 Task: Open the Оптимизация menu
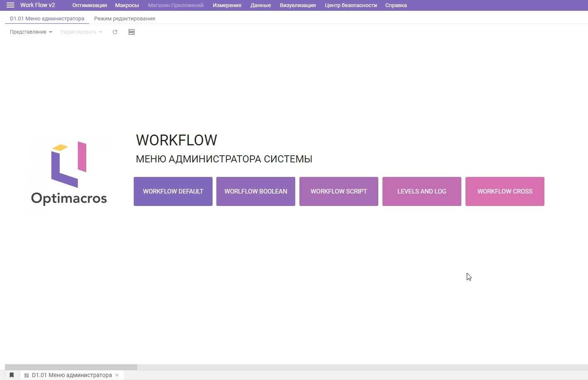(89, 5)
